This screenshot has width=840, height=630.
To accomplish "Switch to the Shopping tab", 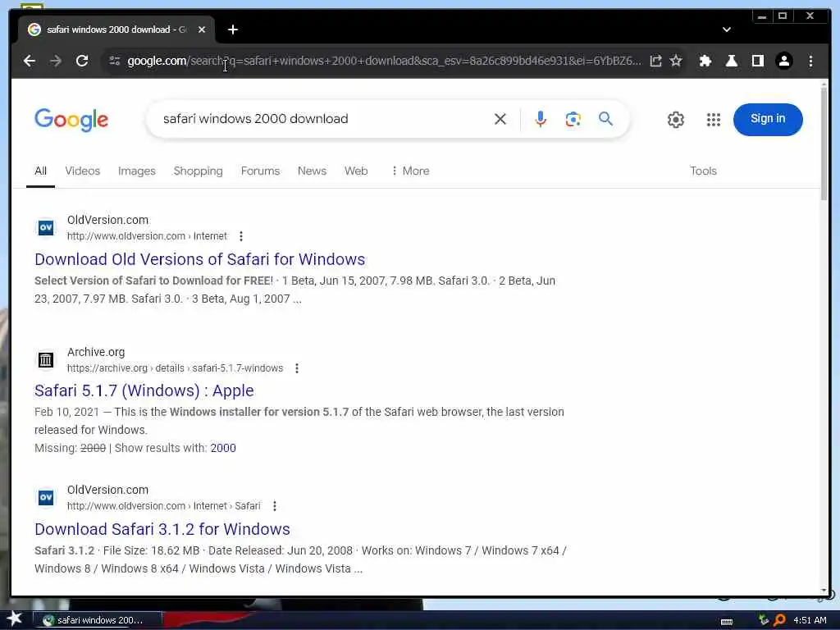I will (x=199, y=171).
